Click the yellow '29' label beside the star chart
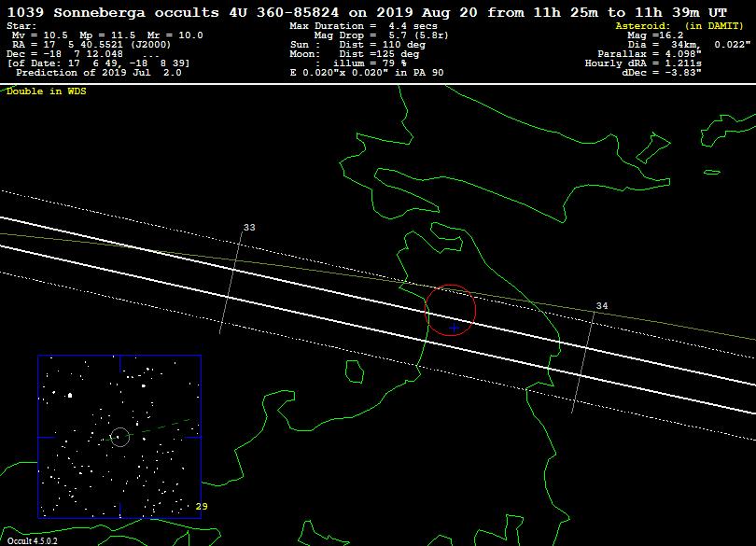This screenshot has width=756, height=546. click(x=202, y=507)
